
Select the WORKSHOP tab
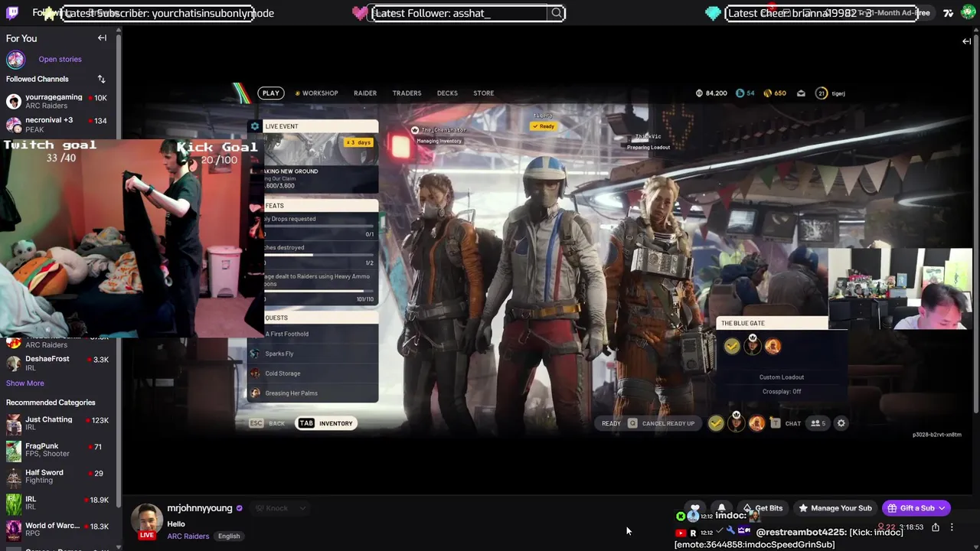click(316, 93)
